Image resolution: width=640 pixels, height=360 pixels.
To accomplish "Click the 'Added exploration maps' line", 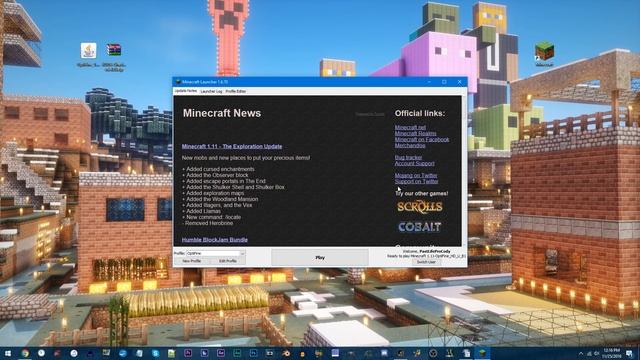I will (213, 193).
